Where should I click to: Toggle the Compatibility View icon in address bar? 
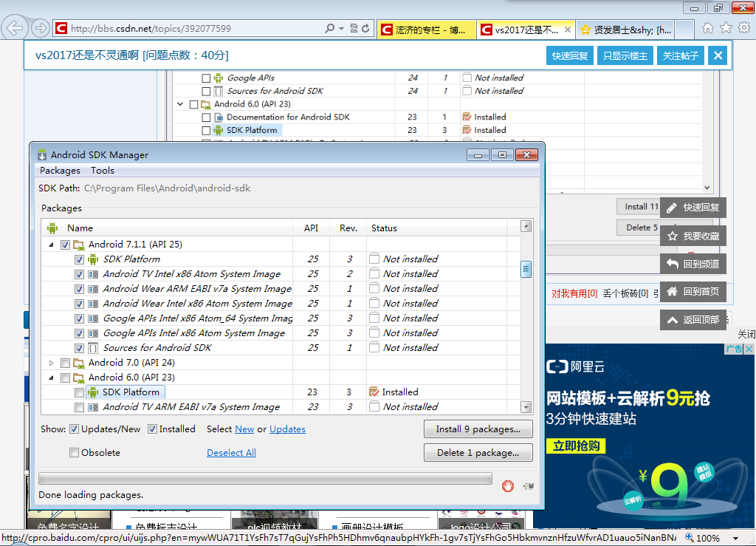pos(354,29)
